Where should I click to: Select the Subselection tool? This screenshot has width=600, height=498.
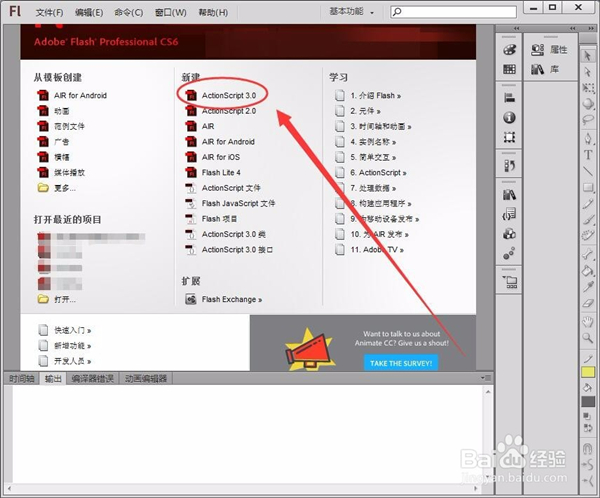[x=588, y=72]
